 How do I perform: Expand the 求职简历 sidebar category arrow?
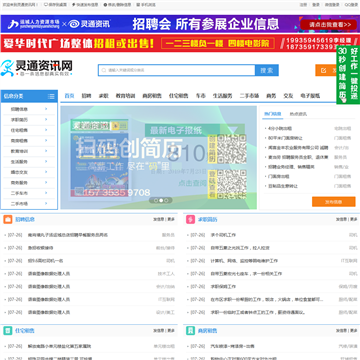46,119
